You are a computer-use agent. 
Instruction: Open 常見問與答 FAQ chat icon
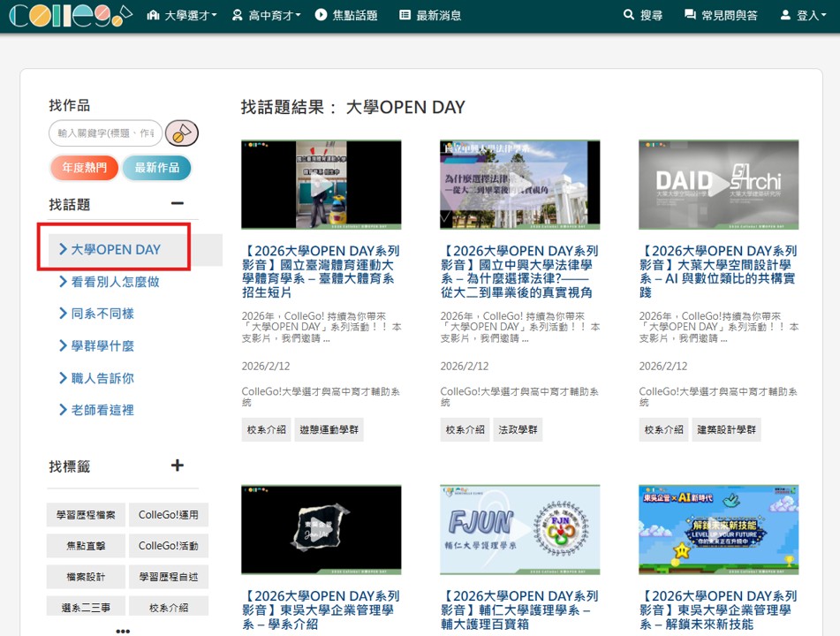[720, 16]
